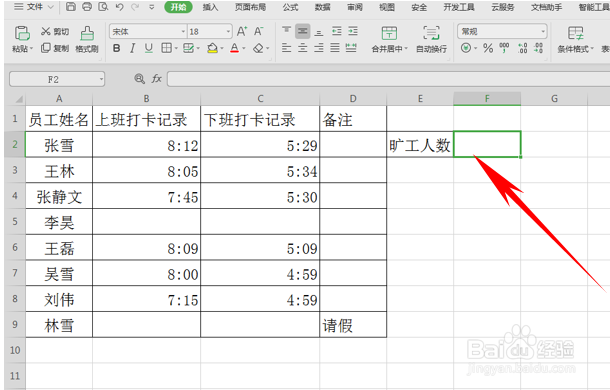Toggle italic formatting
Image resolution: width=610 pixels, height=390 pixels.
coord(132,48)
